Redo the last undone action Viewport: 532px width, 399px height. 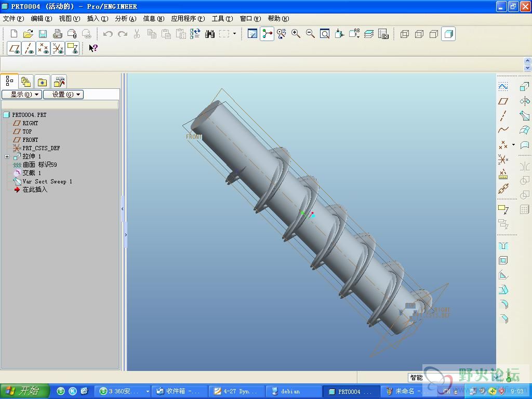point(123,34)
